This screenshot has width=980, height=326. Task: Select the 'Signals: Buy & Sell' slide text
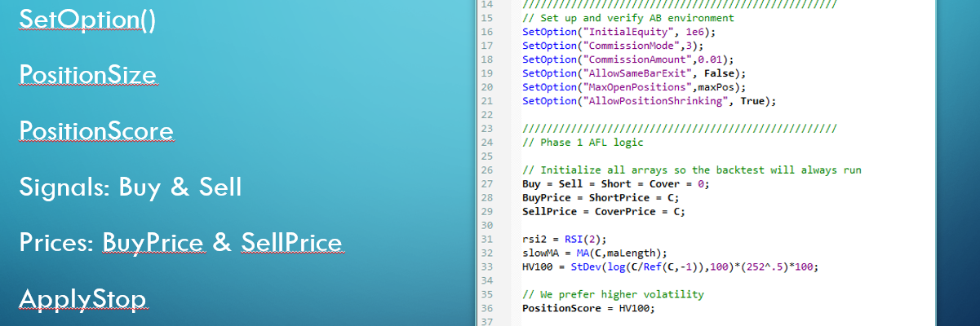point(131,187)
